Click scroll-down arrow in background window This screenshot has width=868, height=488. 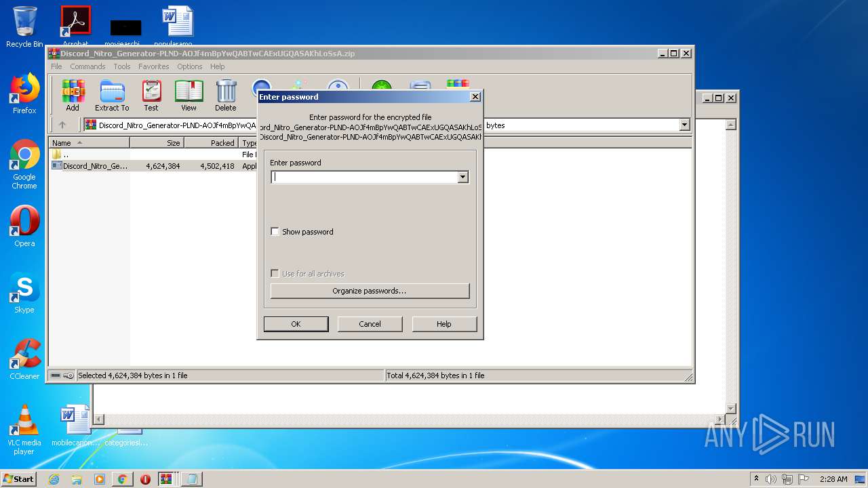pyautogui.click(x=730, y=408)
